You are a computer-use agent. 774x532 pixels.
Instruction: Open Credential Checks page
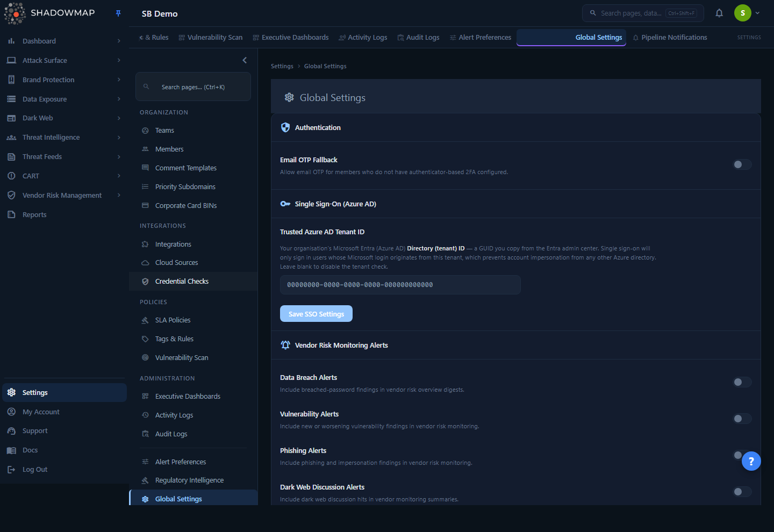coord(193,282)
